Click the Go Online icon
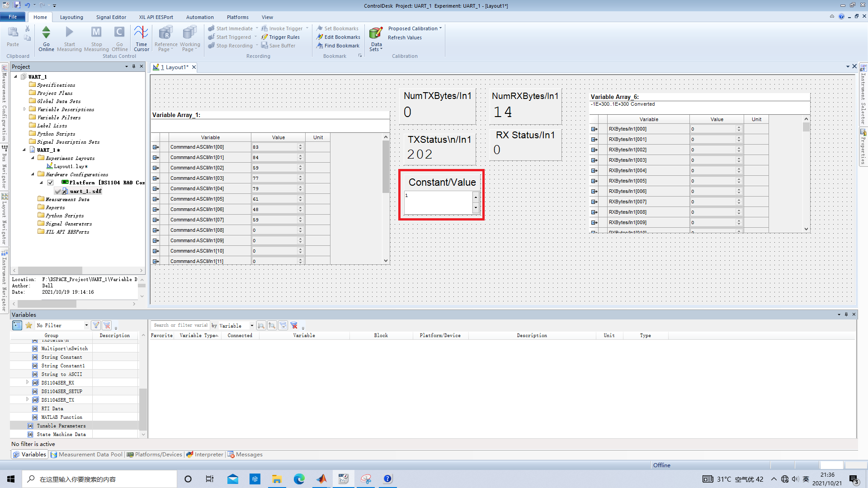The width and height of the screenshot is (868, 488). (46, 33)
